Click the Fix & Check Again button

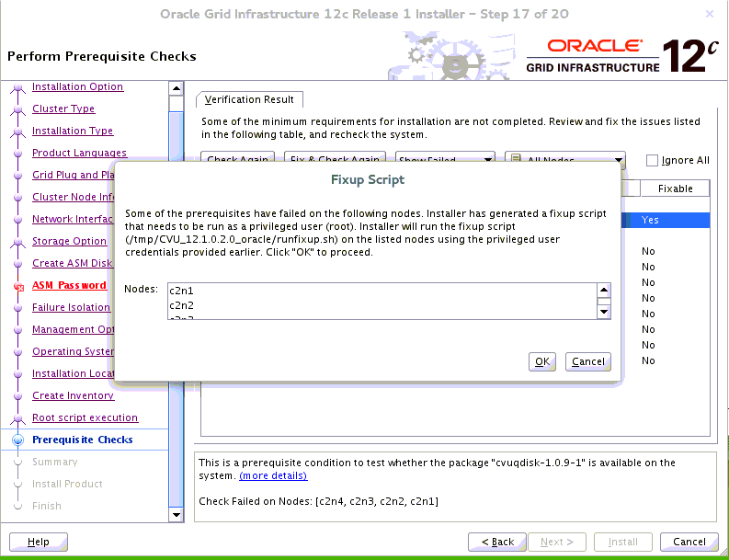point(335,156)
